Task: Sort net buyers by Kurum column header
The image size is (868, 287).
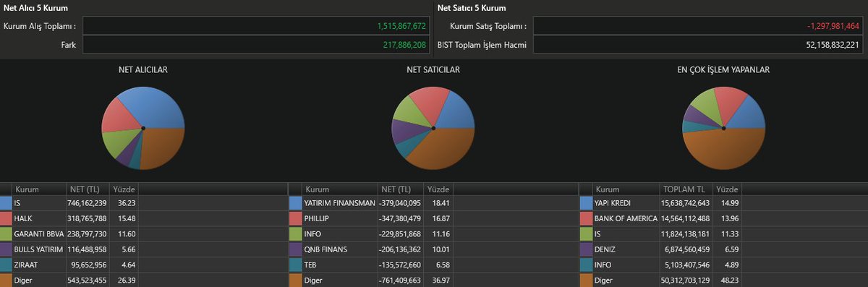Action: (x=39, y=189)
